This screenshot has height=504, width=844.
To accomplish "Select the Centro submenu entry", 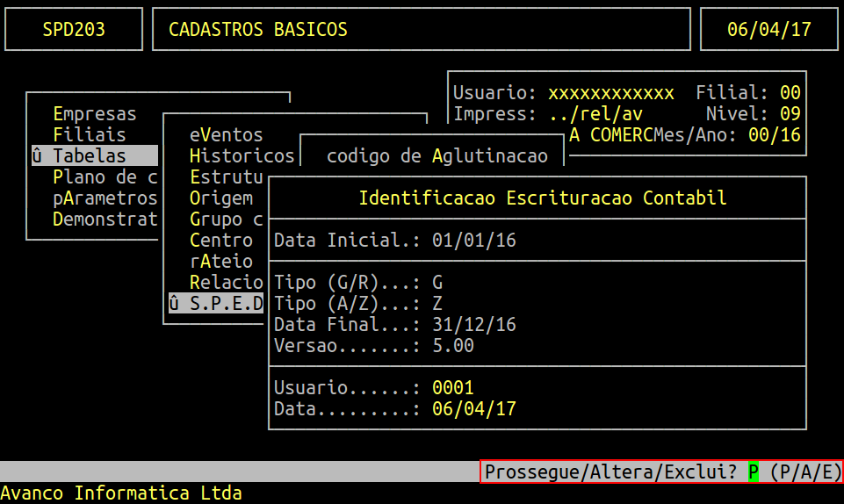I will (x=221, y=241).
